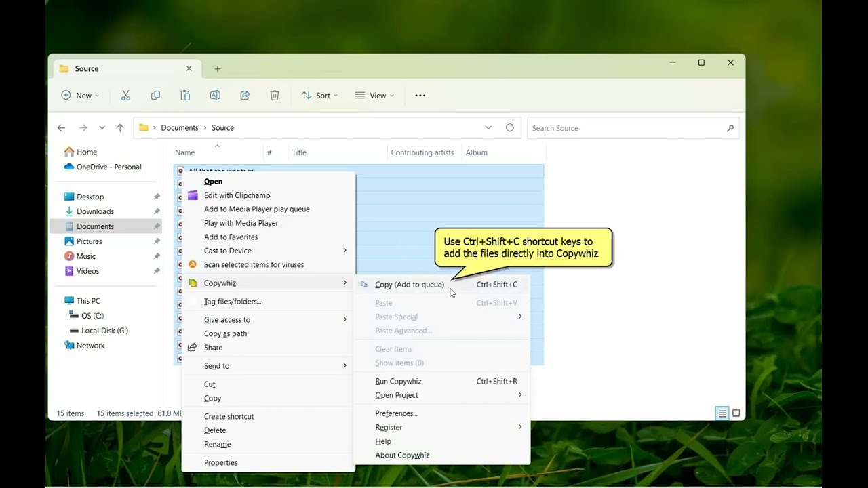
Task: Click the Paste clipboard icon in toolbar
Action: pyautogui.click(x=185, y=96)
